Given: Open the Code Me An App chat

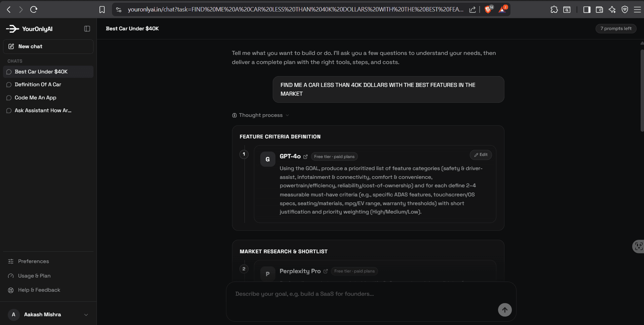Looking at the screenshot, I should [x=48, y=98].
